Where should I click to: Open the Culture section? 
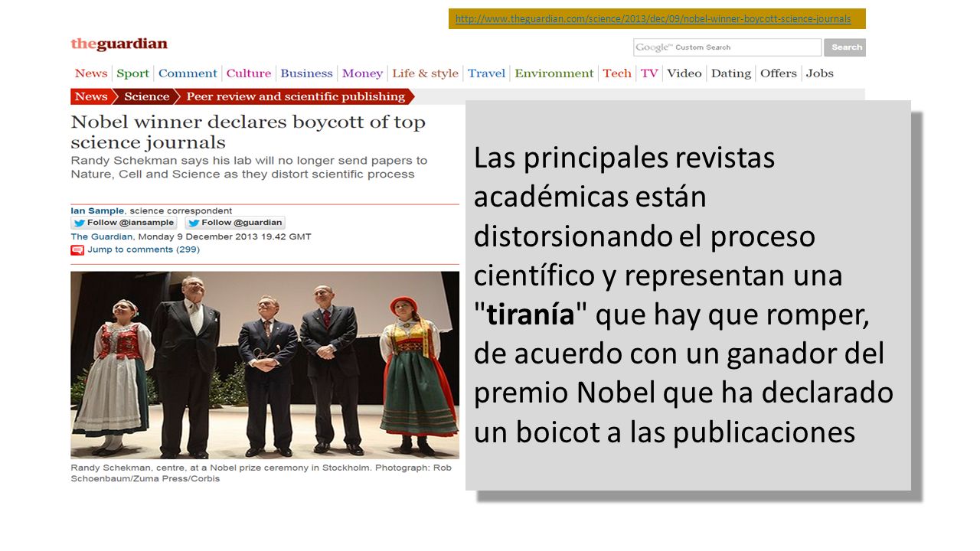pyautogui.click(x=249, y=73)
